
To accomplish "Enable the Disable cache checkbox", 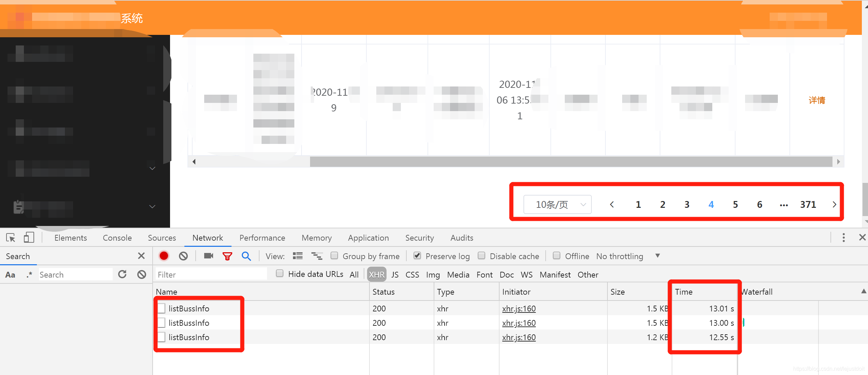I will (481, 256).
